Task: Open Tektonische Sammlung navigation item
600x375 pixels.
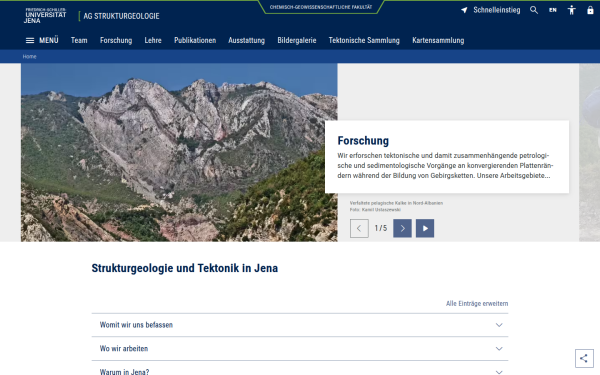Action: (x=364, y=41)
